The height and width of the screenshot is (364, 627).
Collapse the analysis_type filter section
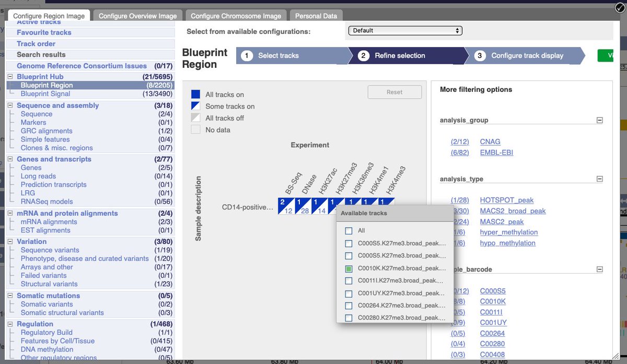[599, 179]
